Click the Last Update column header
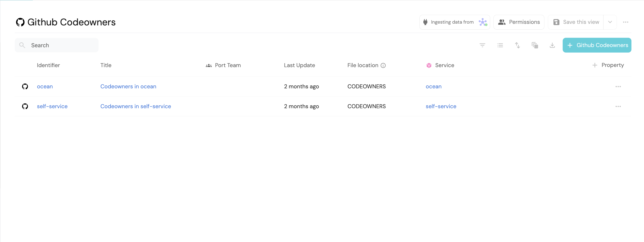The width and height of the screenshot is (644, 242). click(299, 65)
